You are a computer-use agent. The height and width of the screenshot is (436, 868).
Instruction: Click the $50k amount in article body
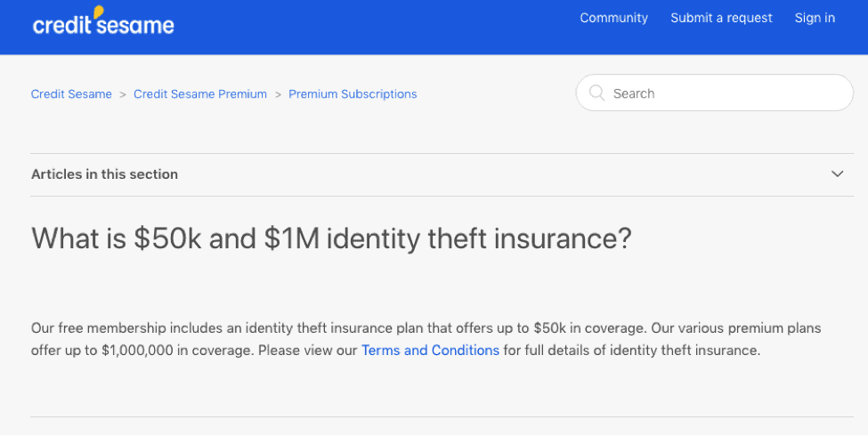click(x=549, y=328)
